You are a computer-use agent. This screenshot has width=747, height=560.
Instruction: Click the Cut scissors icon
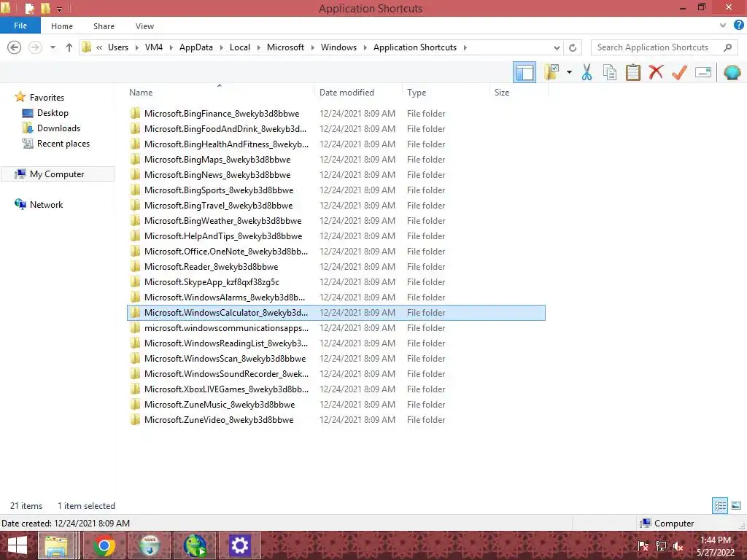tap(587, 72)
